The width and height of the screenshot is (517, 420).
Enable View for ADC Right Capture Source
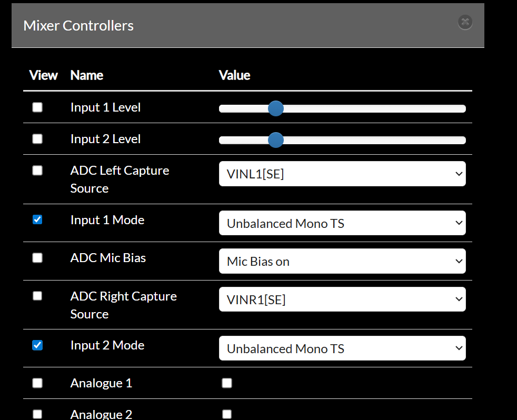point(37,296)
